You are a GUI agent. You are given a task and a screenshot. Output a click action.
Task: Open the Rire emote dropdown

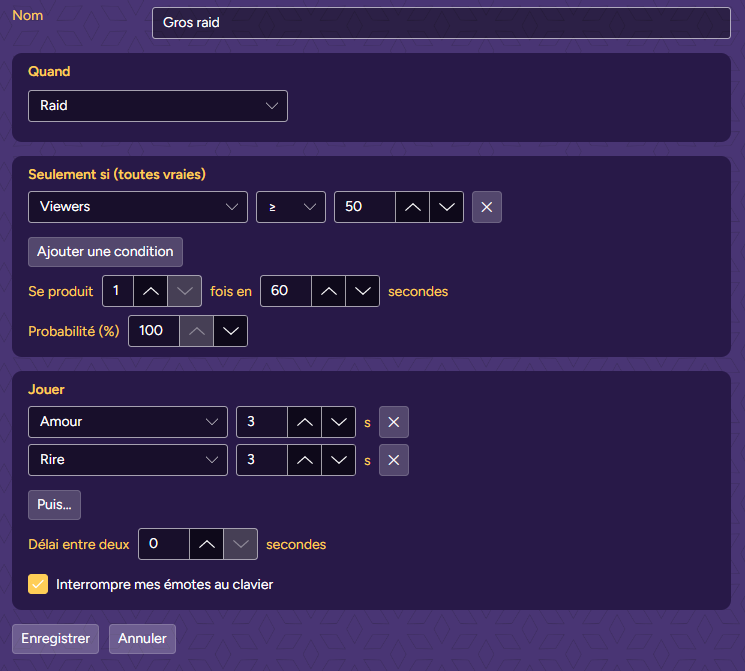point(128,460)
